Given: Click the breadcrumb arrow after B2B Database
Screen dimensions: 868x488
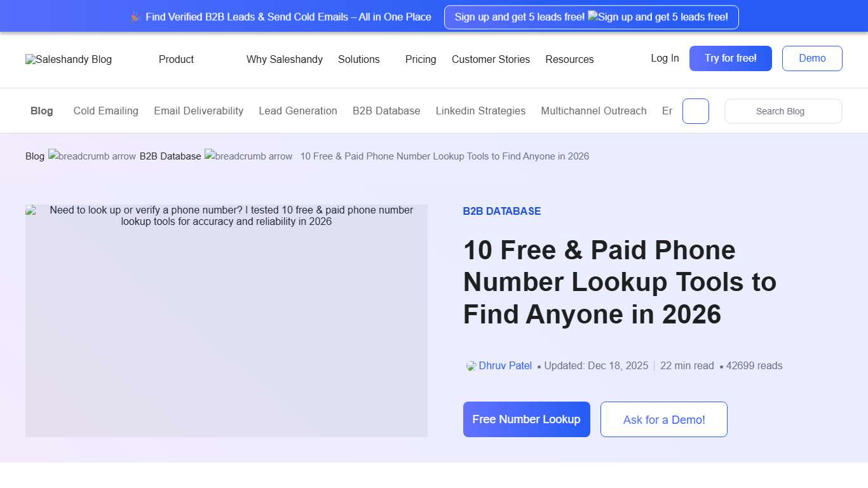Looking at the screenshot, I should point(248,156).
